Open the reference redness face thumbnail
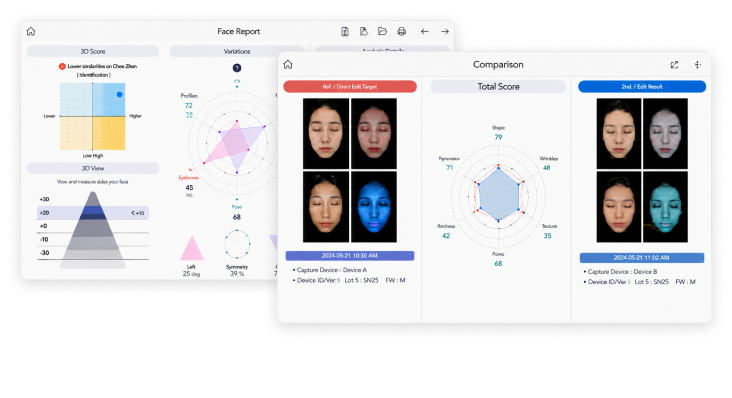Screen dimensions: 732x398 tap(374, 133)
